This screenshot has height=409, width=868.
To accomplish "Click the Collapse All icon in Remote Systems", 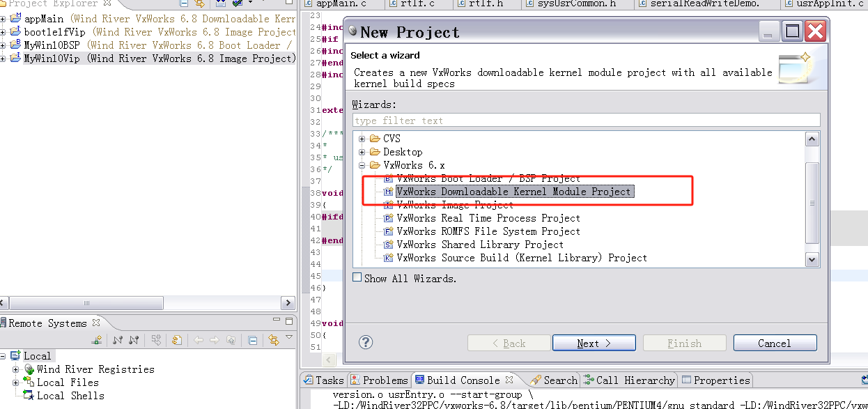I will click(253, 340).
